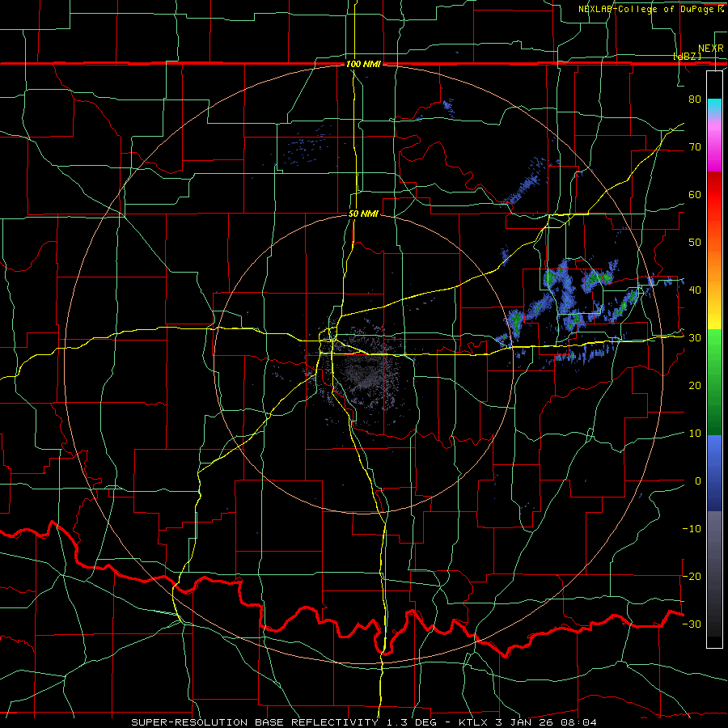Click the -30 value on the dBZ scale
The image size is (728, 728).
click(x=692, y=624)
